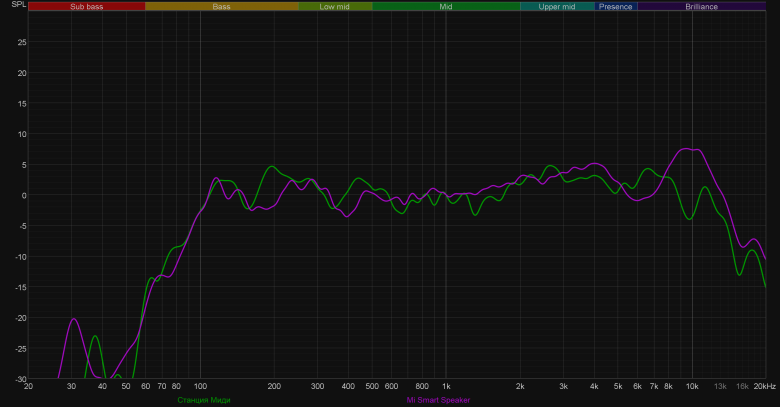Viewport: 780px width, 407px height.
Task: Click the 10k frequency axis label
Action: tap(692, 386)
